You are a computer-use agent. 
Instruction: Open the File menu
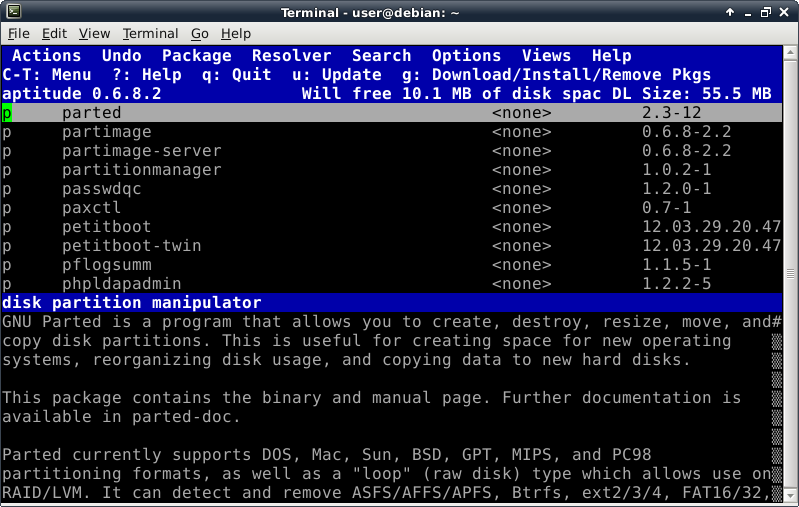click(x=18, y=33)
